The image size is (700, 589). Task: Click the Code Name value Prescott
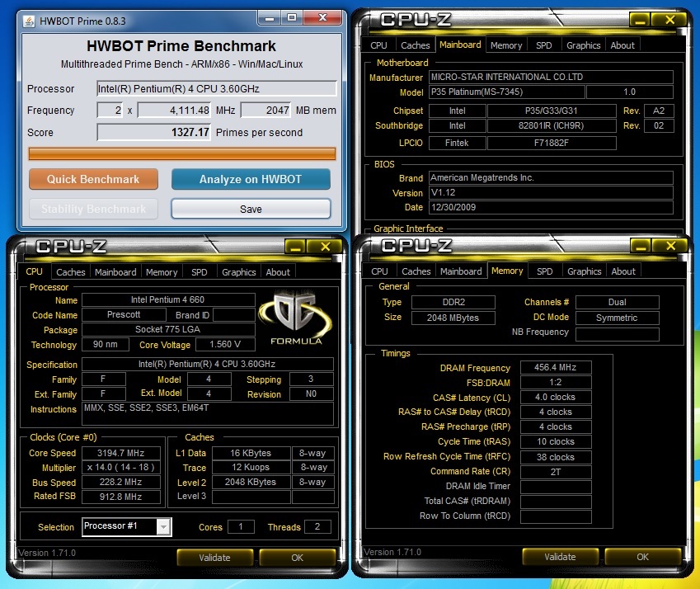point(124,315)
